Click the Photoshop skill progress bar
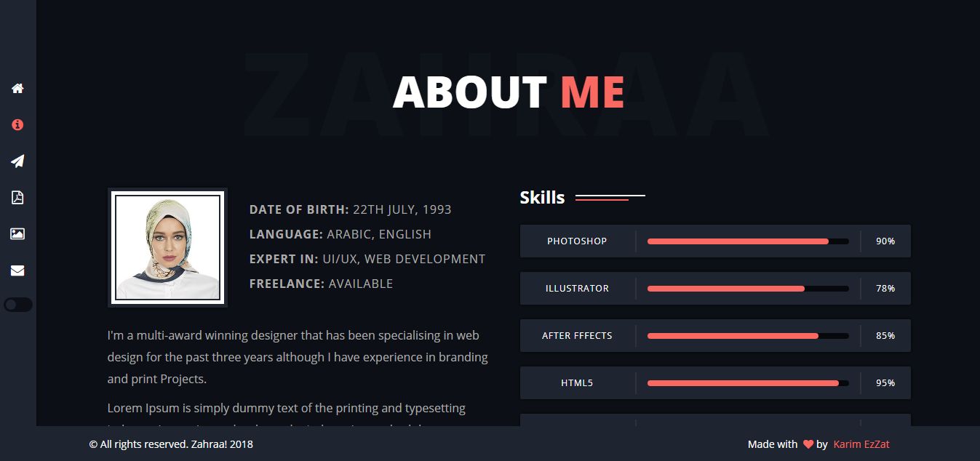Viewport: 980px width, 461px height. [x=748, y=241]
